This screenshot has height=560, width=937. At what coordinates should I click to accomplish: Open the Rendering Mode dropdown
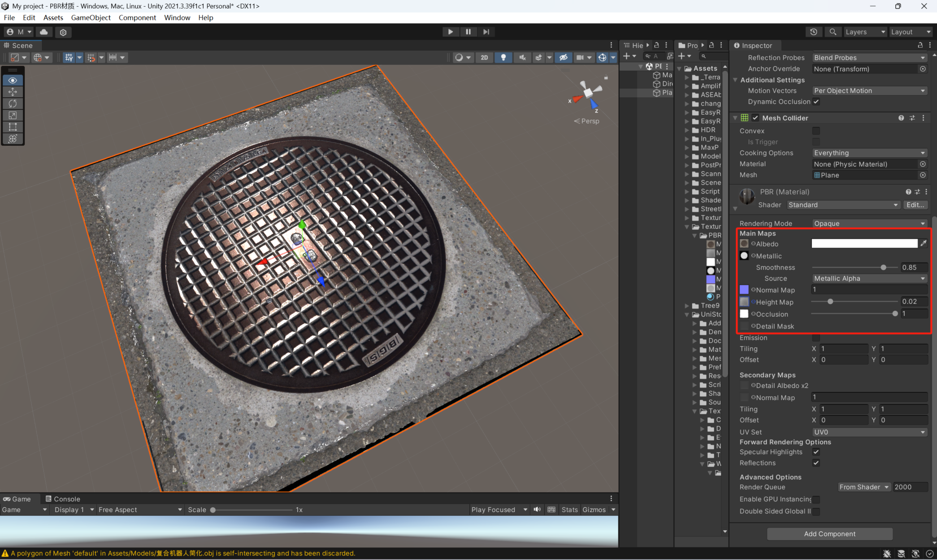tap(869, 223)
